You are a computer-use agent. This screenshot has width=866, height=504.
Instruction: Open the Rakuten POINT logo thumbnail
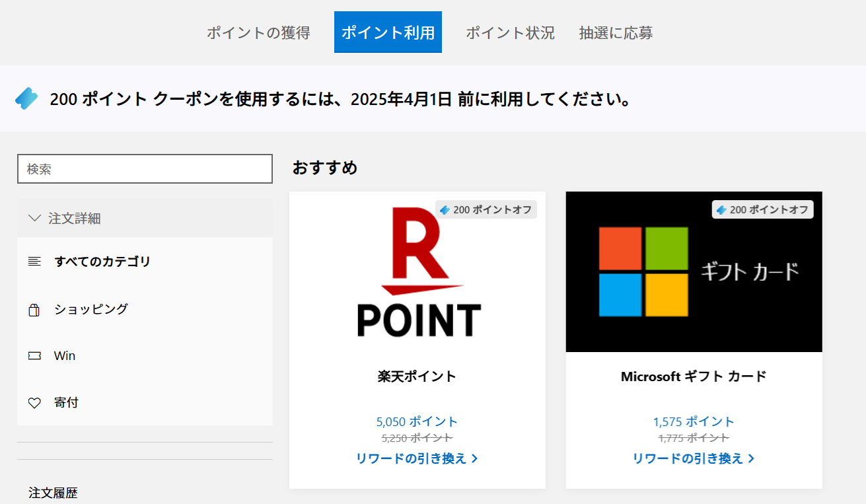click(x=417, y=272)
